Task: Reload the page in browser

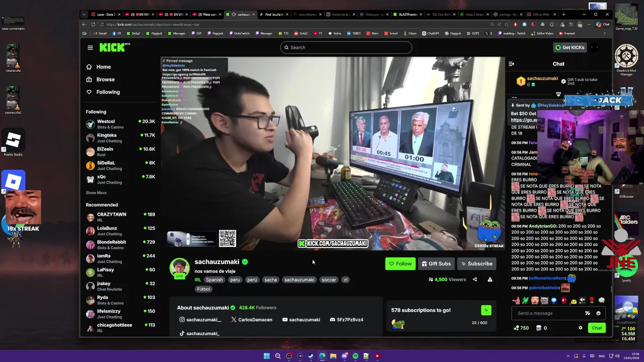Action: tap(93, 24)
